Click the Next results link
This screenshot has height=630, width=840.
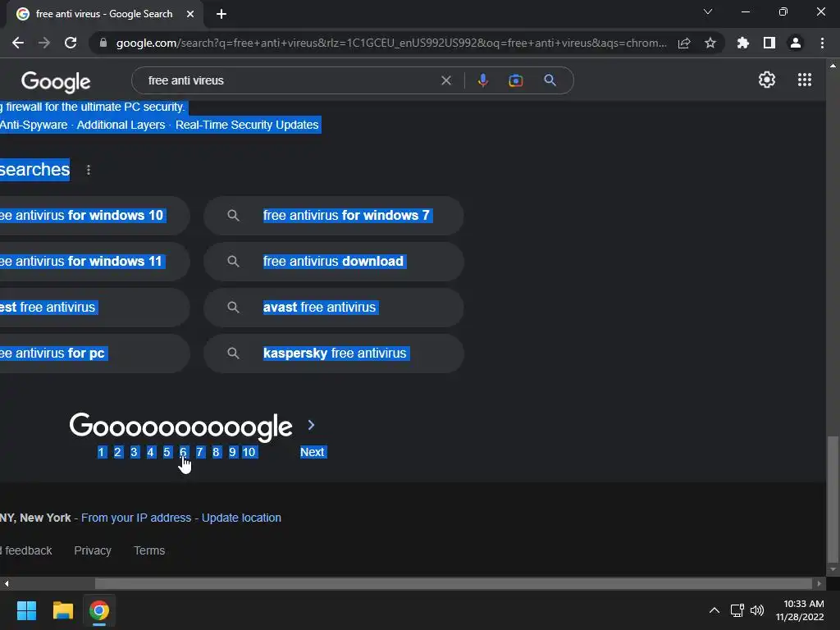coord(313,452)
